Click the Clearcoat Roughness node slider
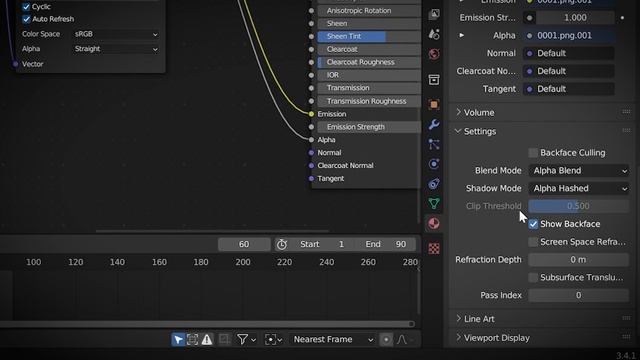The height and width of the screenshot is (360, 640). 369,62
